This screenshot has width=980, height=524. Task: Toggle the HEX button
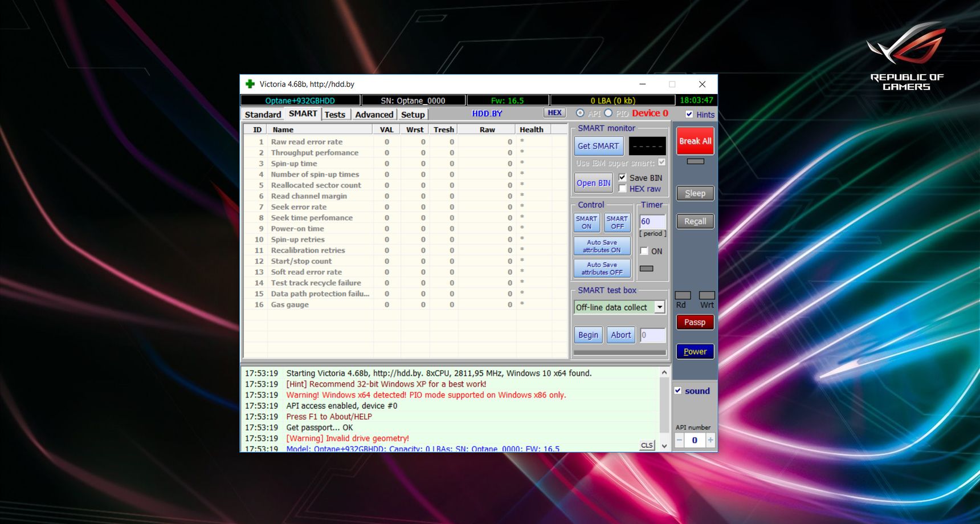[554, 113]
